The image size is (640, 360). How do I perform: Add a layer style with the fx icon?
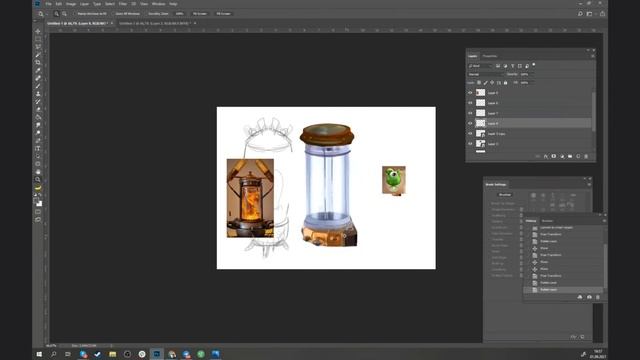pos(546,156)
